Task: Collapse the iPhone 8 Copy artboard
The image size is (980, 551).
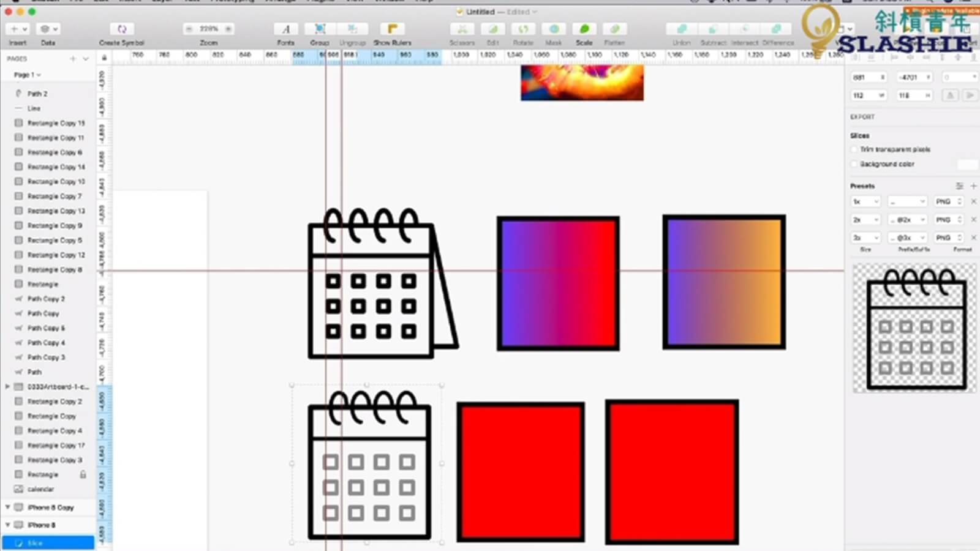Action: pyautogui.click(x=7, y=508)
